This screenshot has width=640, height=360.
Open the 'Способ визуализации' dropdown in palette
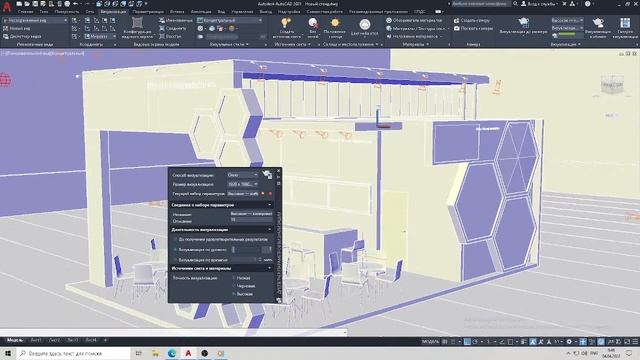[242, 175]
